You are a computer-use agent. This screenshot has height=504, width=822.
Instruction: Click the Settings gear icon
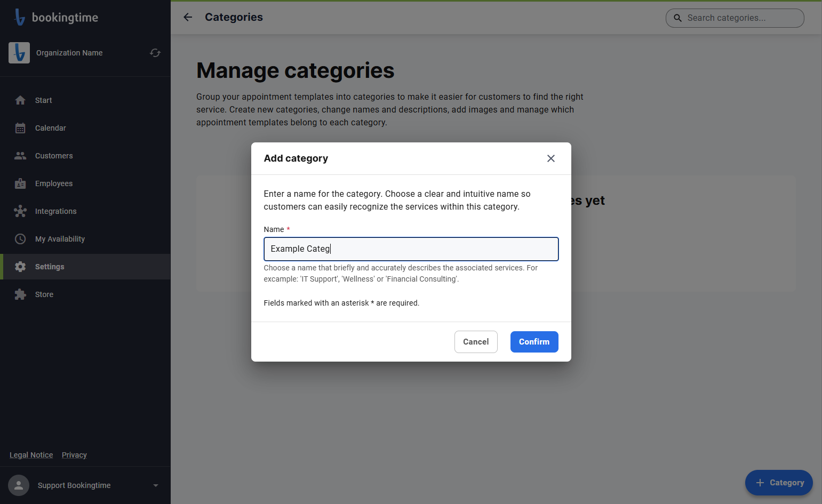coord(20,267)
